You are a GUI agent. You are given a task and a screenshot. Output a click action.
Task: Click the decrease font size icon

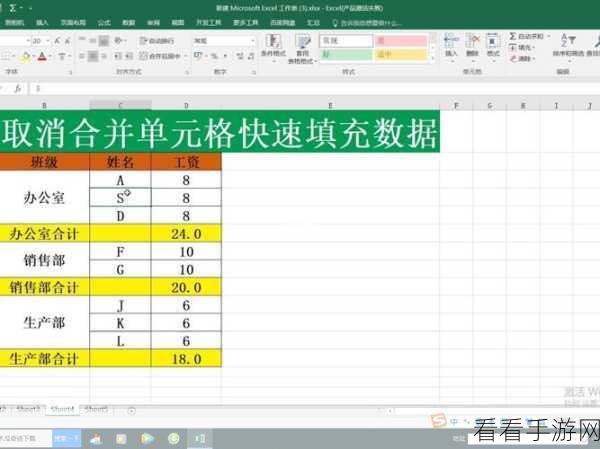click(67, 41)
